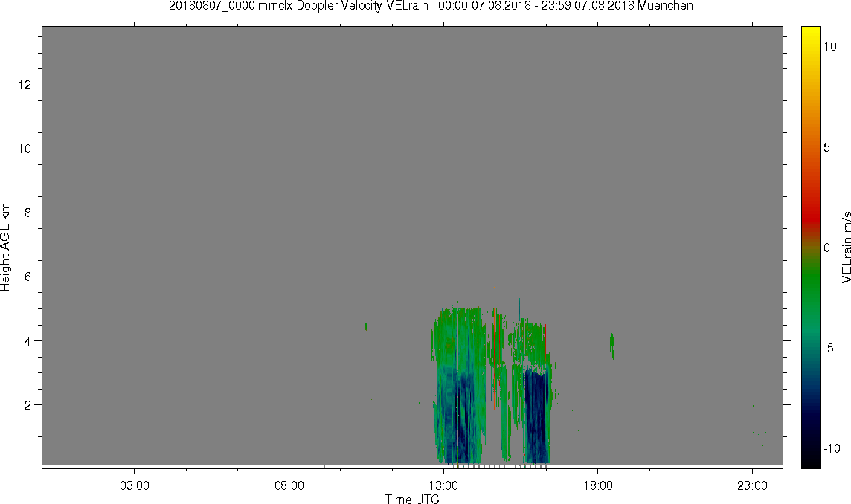Click the red vertical velocity streak near 14:30

489,349
